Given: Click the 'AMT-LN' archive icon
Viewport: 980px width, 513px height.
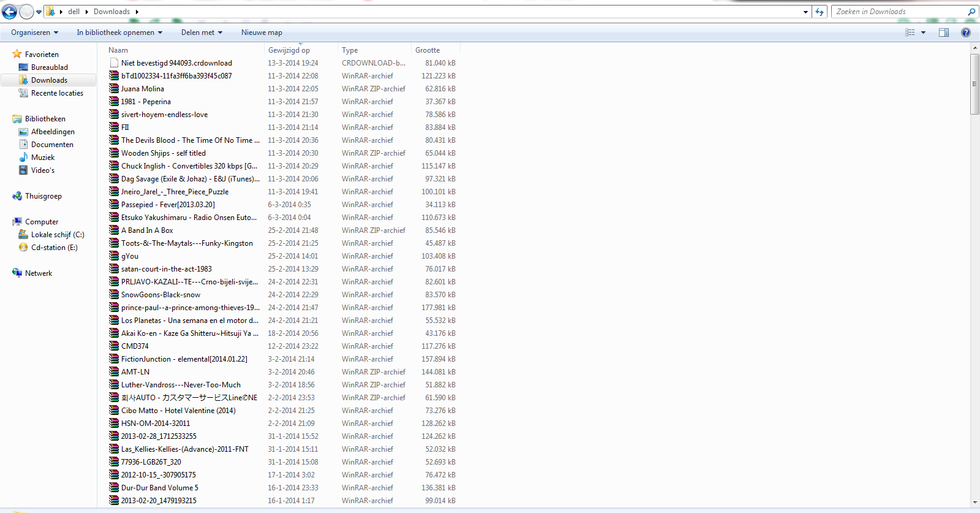Looking at the screenshot, I should point(114,372).
